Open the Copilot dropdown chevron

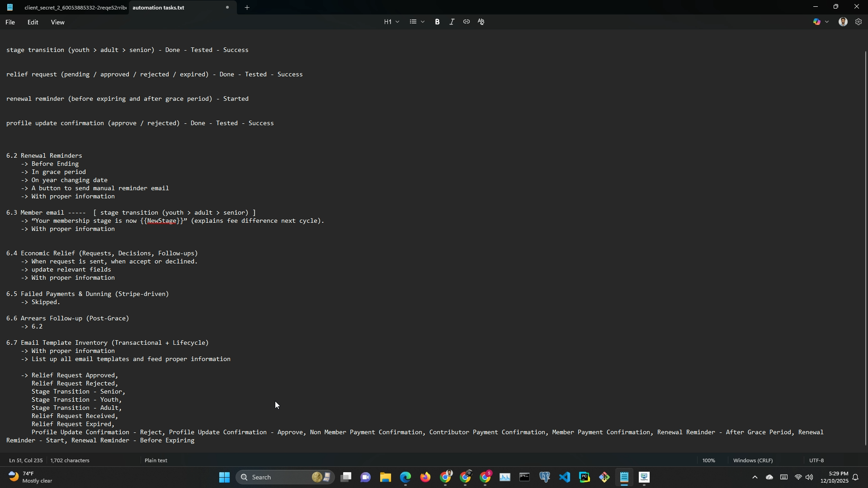[827, 22]
